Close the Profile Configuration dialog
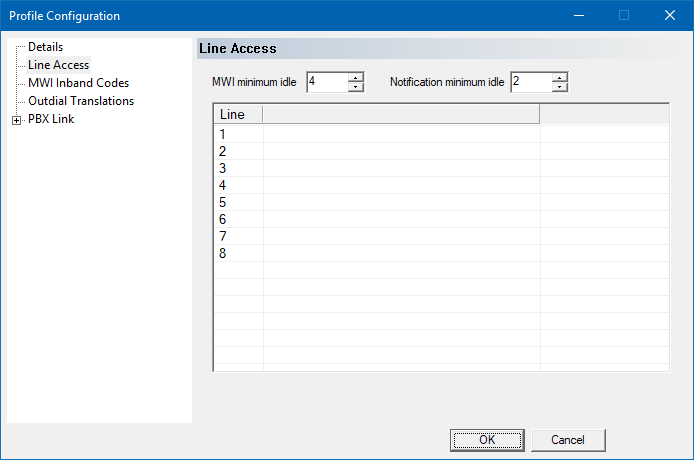694x460 pixels. pyautogui.click(x=670, y=15)
